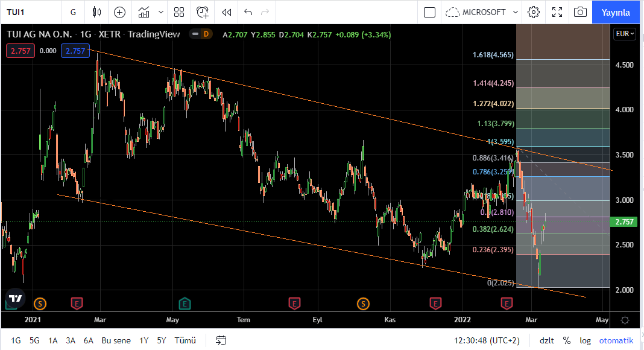This screenshot has width=644, height=350.
Task: Create an alert with the alarm clock icon
Action: (203, 12)
